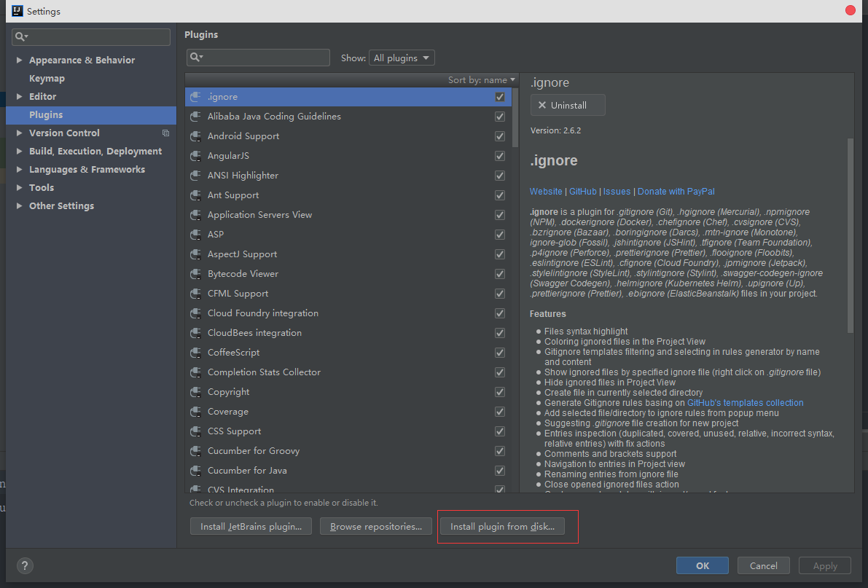
Task: Open the Donate with PayPal link
Action: (676, 192)
